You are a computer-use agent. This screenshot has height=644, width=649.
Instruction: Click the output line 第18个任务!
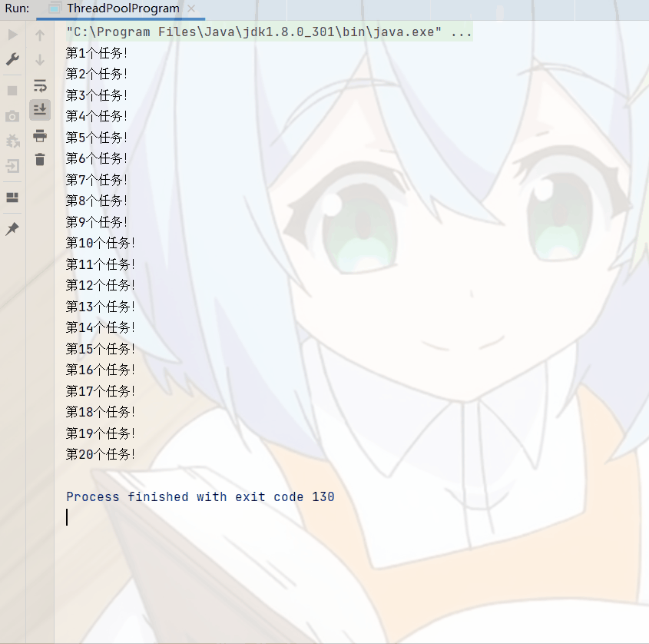tap(101, 412)
